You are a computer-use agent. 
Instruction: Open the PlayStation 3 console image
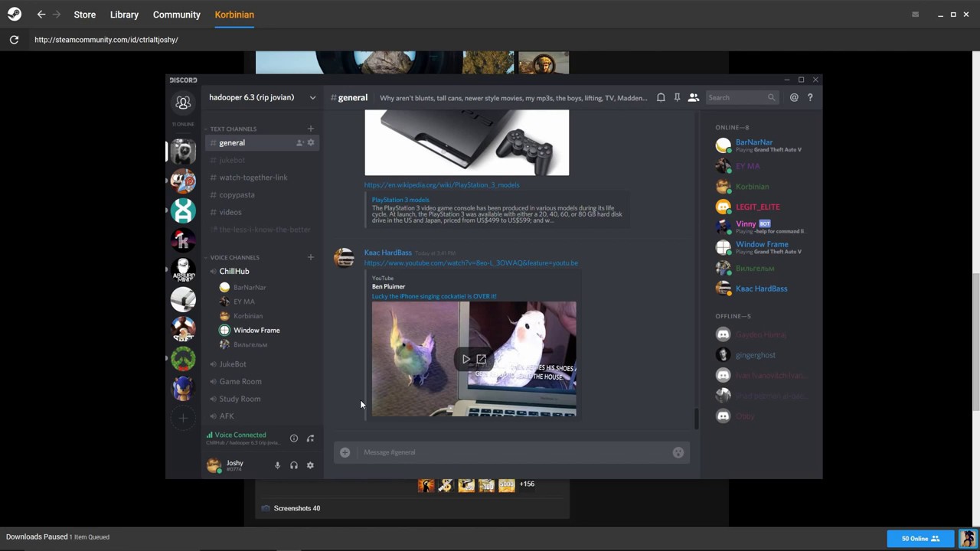point(467,142)
